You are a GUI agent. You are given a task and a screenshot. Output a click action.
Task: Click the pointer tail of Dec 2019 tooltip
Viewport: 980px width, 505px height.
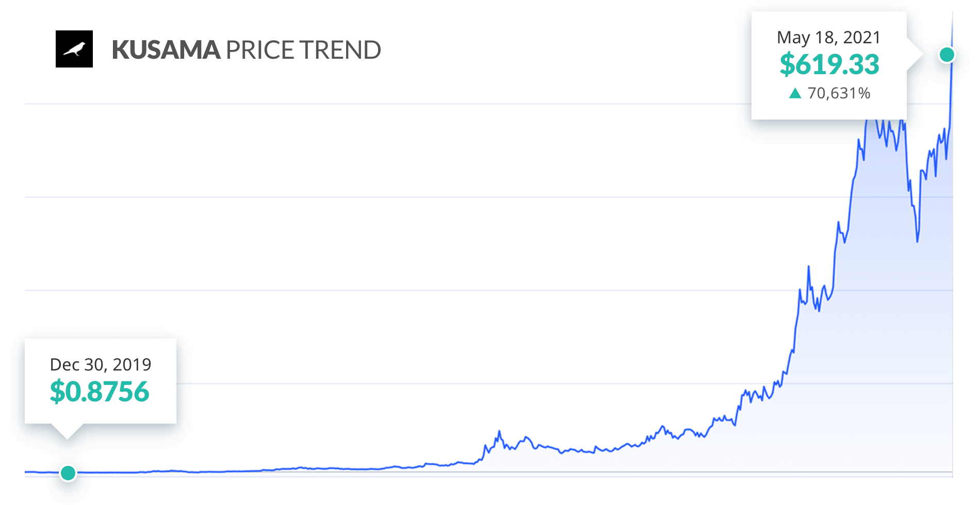point(67,431)
